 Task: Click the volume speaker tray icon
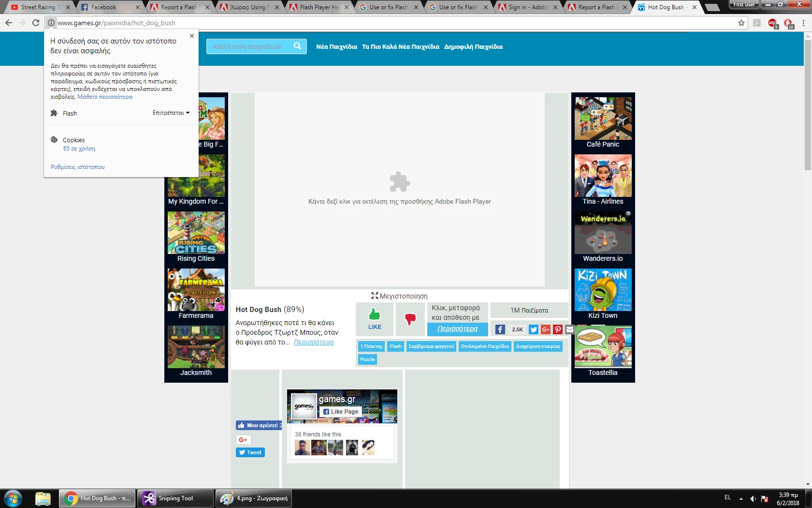(753, 498)
